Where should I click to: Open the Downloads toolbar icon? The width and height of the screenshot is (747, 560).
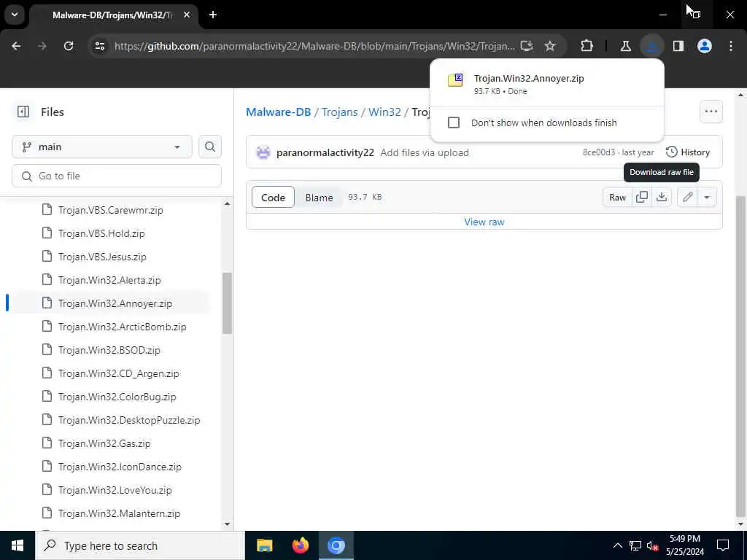click(x=651, y=46)
